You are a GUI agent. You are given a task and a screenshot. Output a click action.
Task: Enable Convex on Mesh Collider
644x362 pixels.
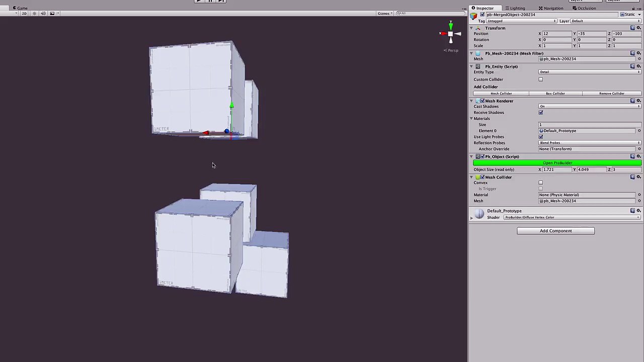(541, 183)
